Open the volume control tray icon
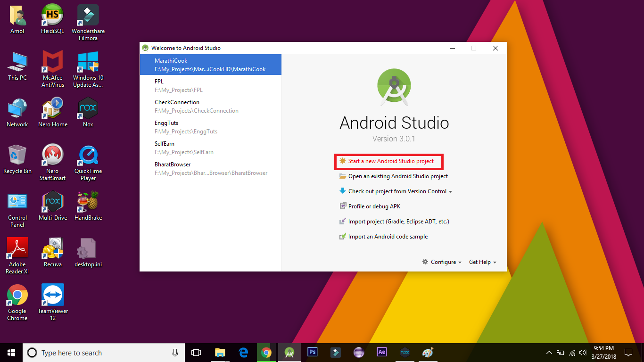 583,353
